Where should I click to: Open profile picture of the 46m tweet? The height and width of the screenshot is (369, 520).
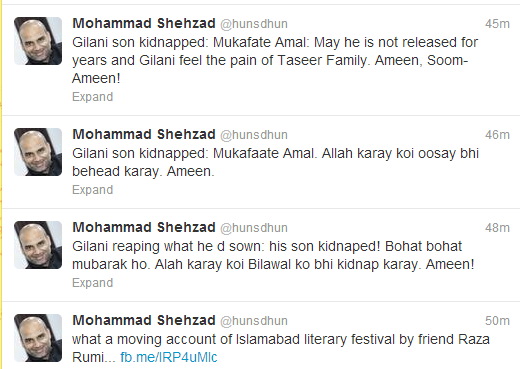click(38, 152)
